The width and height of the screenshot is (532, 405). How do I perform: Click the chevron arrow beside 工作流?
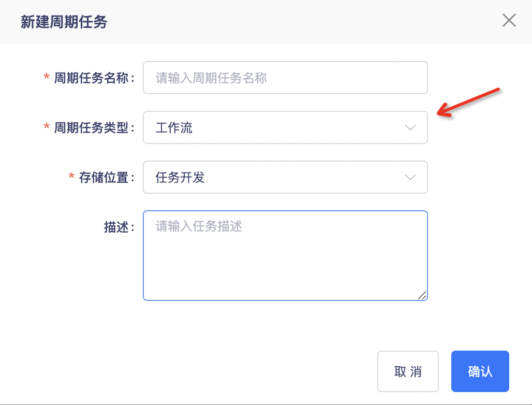click(410, 128)
